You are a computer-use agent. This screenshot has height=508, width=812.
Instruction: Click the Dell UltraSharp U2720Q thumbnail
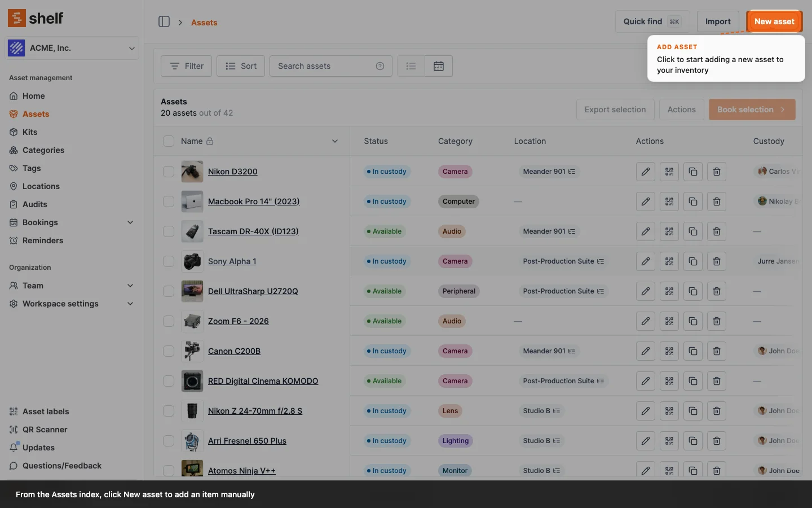coord(192,291)
